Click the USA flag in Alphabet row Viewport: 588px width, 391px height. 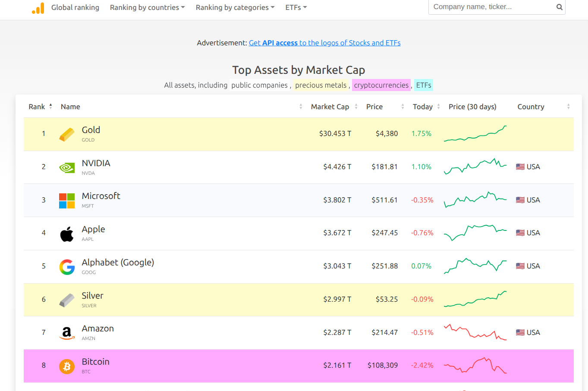coord(520,266)
